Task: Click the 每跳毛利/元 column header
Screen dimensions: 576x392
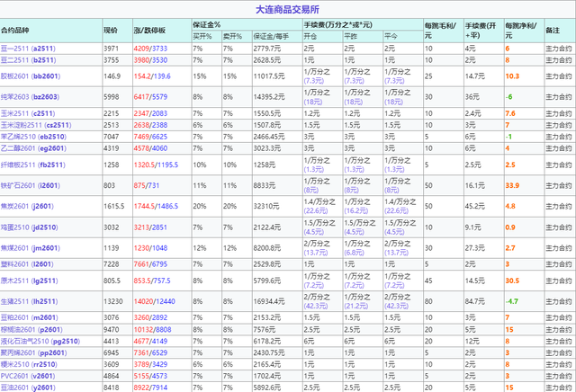Action: (440, 31)
